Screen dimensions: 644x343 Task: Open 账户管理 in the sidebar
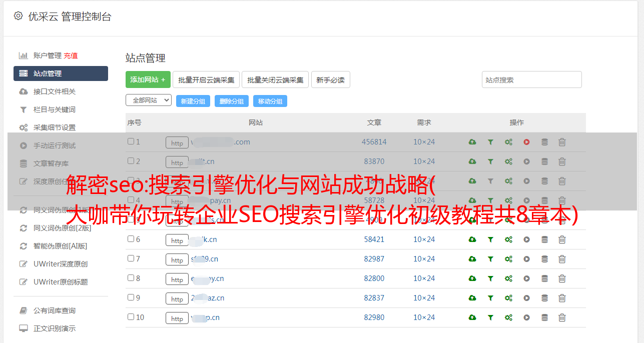47,55
